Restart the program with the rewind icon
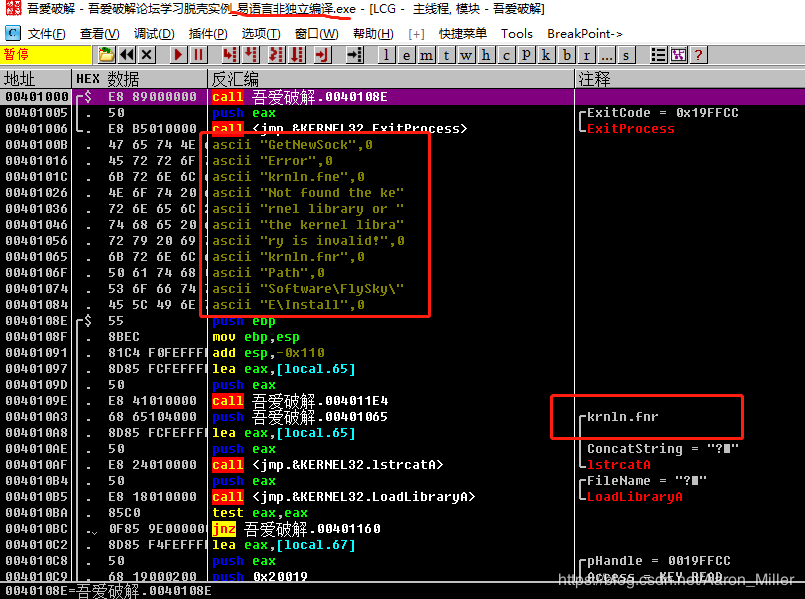Image resolution: width=805 pixels, height=599 pixels. coord(127,55)
